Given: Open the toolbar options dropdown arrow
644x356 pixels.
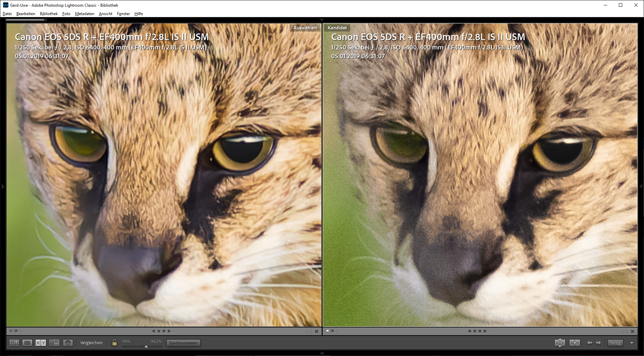Looking at the screenshot, I should coord(632,343).
